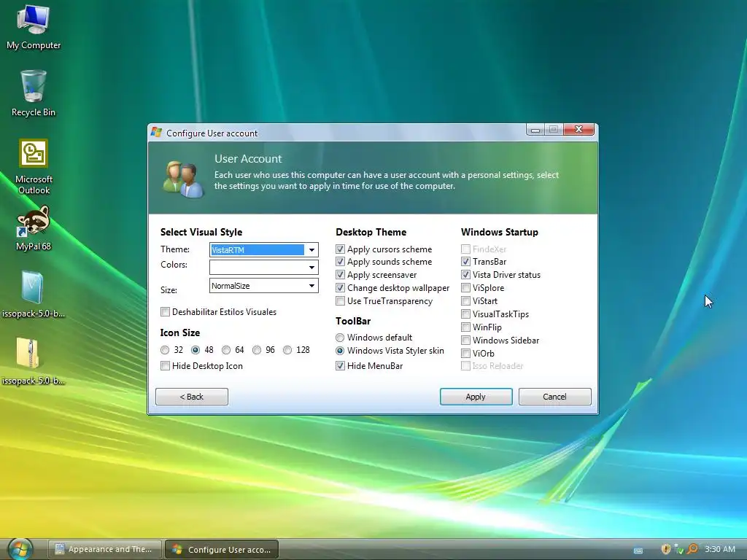Check Deshabilitar Estilos Visuales

click(x=166, y=312)
